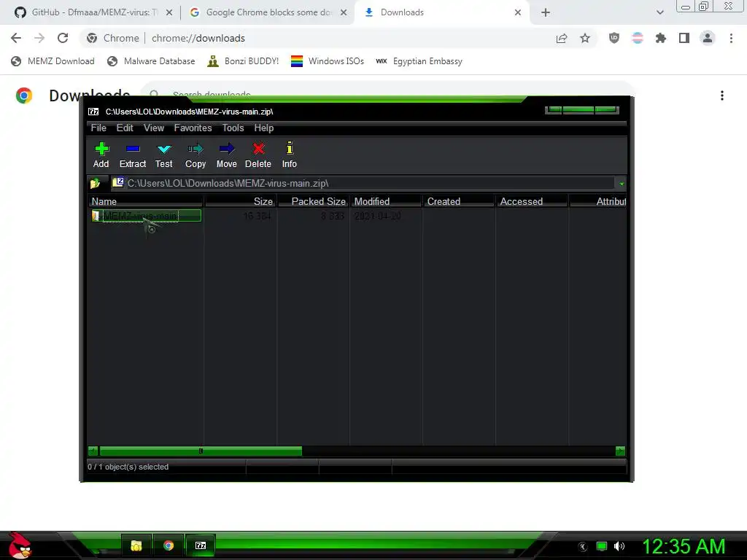
Task: Sort by the Size column header
Action: [x=241, y=201]
